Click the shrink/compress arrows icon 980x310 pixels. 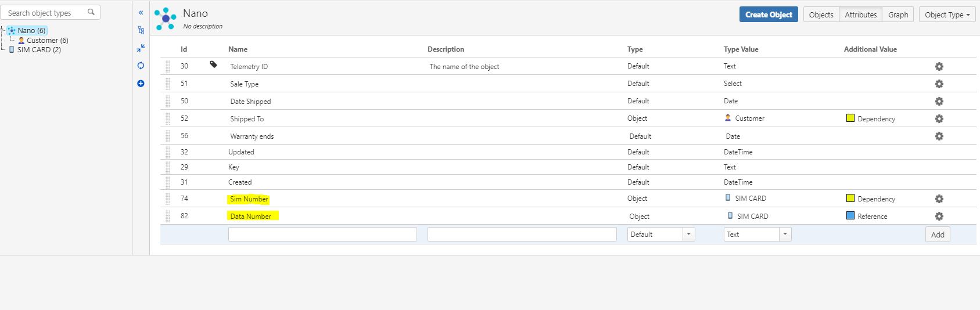[x=141, y=48]
